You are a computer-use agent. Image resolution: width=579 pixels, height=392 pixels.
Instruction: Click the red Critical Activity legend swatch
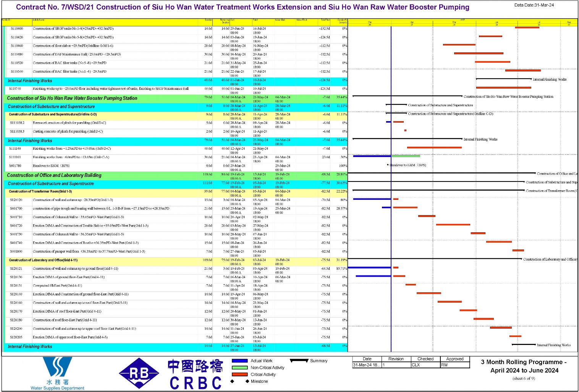pyautogui.click(x=239, y=374)
